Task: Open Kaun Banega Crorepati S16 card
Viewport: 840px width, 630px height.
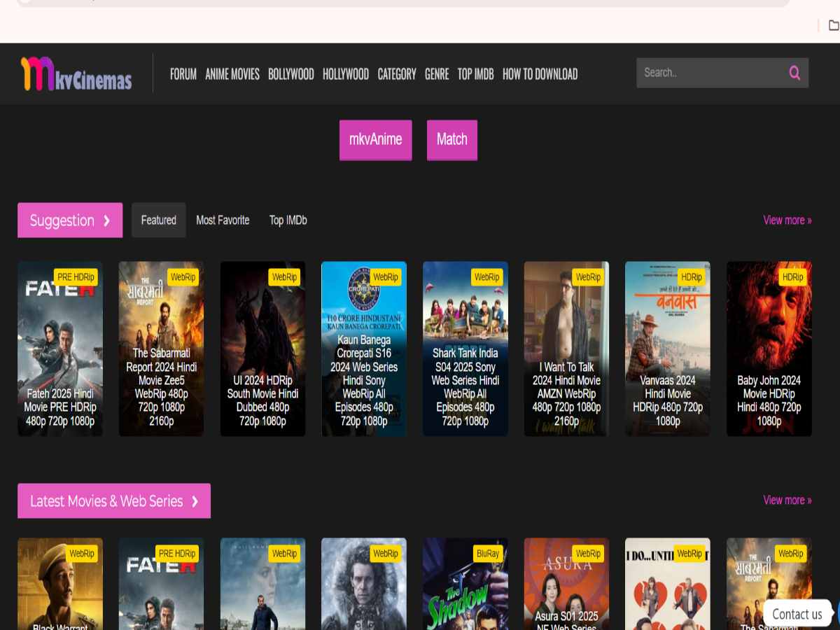Action: click(364, 349)
